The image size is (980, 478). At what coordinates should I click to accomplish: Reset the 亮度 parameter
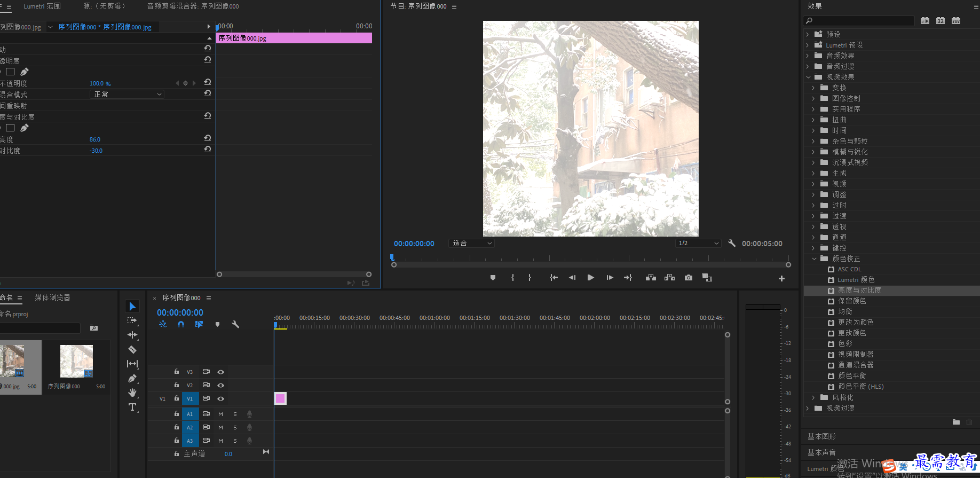[x=208, y=138]
